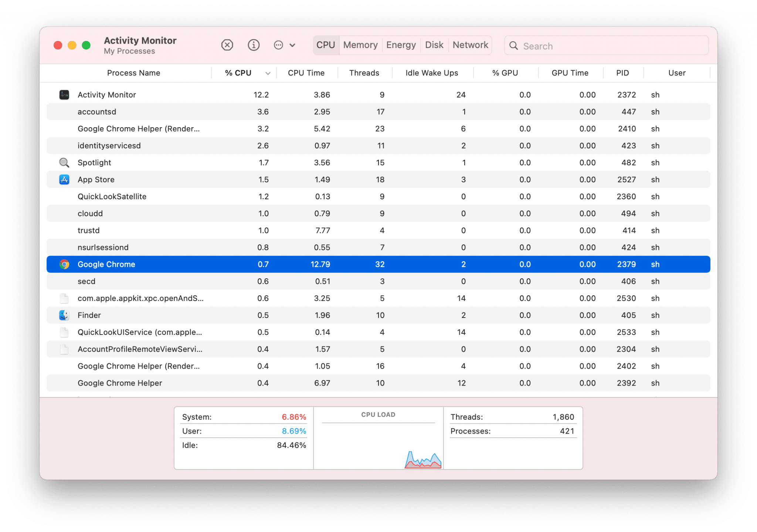Switch to the CPU tab
Viewport: 757px width, 532px height.
[x=326, y=45]
